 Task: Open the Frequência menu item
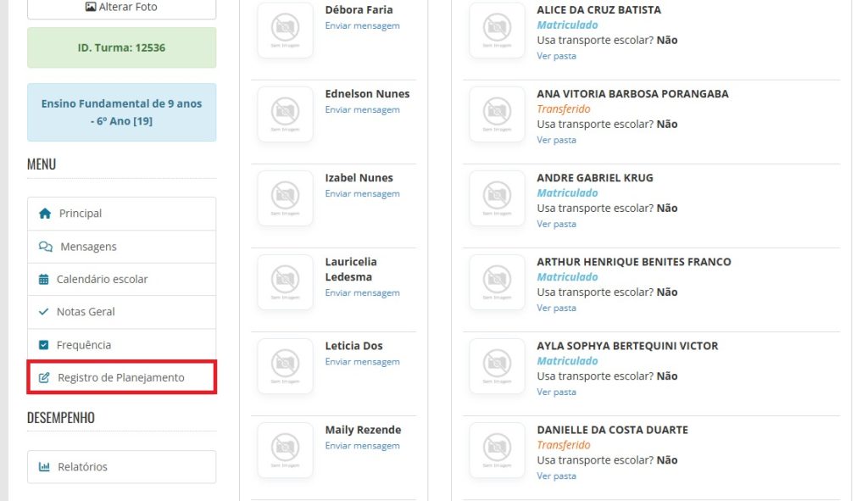coord(121,345)
